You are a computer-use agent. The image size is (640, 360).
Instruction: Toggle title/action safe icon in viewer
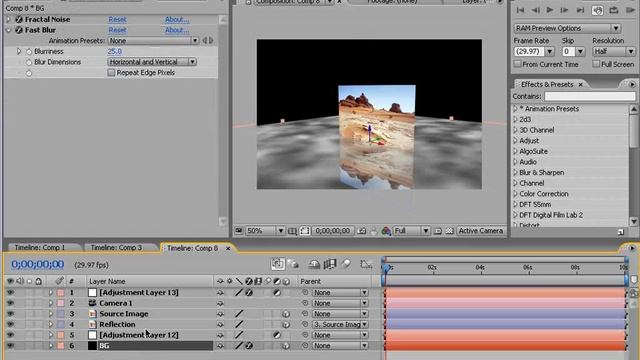click(292, 231)
